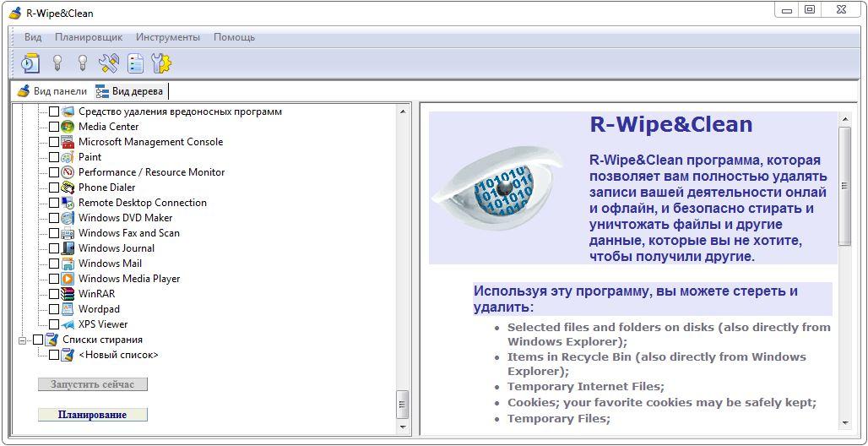
Task: Tick the Списки стирания checkbox
Action: coord(38,340)
